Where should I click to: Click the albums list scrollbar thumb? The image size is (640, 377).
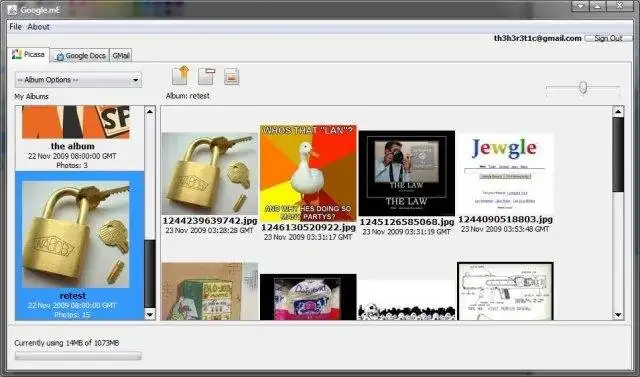click(x=150, y=273)
